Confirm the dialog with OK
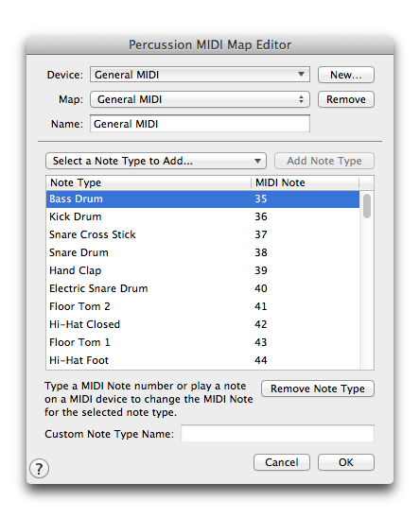 click(x=346, y=462)
